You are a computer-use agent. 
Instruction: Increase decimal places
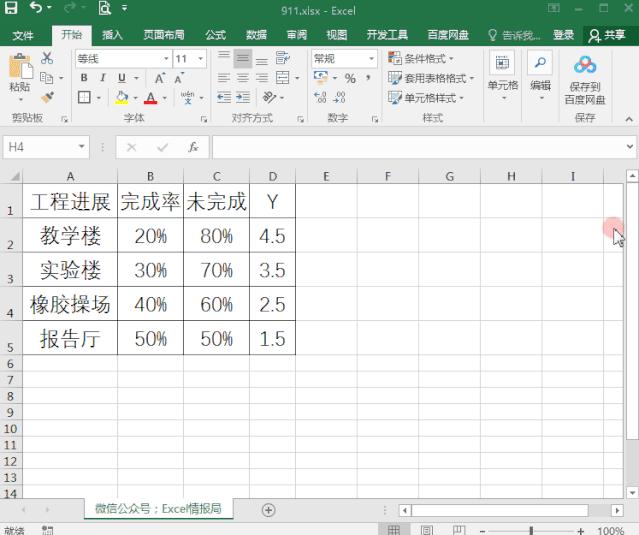click(320, 97)
